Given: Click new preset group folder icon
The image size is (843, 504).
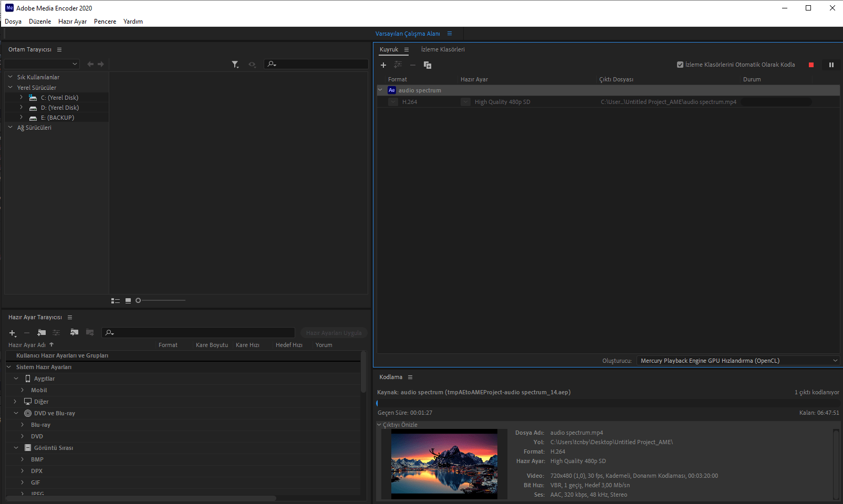Looking at the screenshot, I should pyautogui.click(x=41, y=333).
